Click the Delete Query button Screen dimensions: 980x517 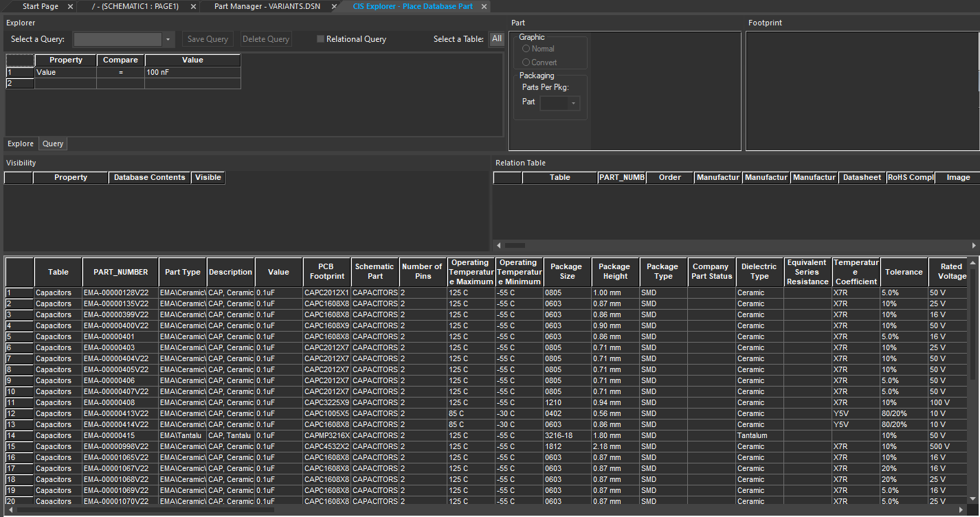click(x=265, y=38)
